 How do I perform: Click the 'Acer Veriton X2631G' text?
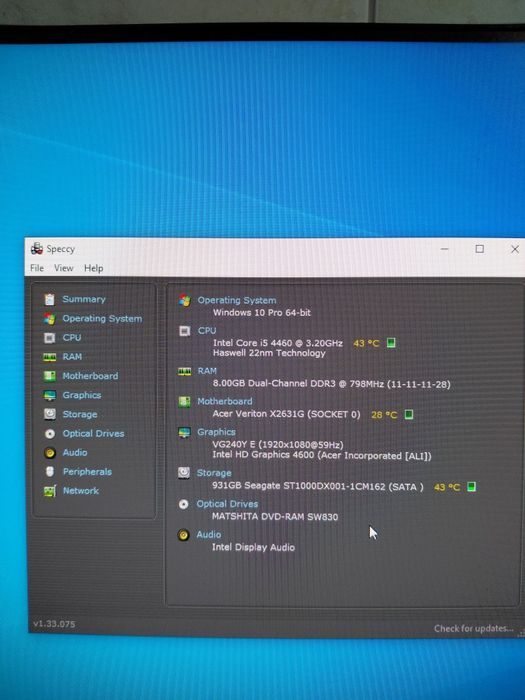pyautogui.click(x=258, y=414)
